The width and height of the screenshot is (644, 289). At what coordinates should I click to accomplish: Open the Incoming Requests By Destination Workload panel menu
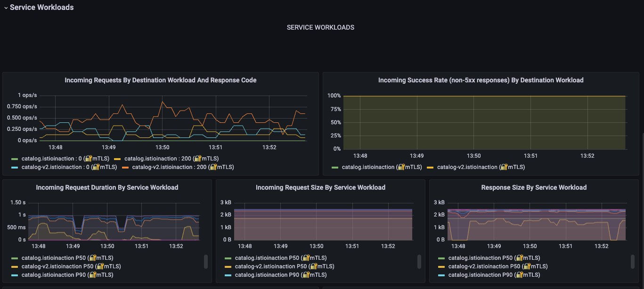point(161,80)
